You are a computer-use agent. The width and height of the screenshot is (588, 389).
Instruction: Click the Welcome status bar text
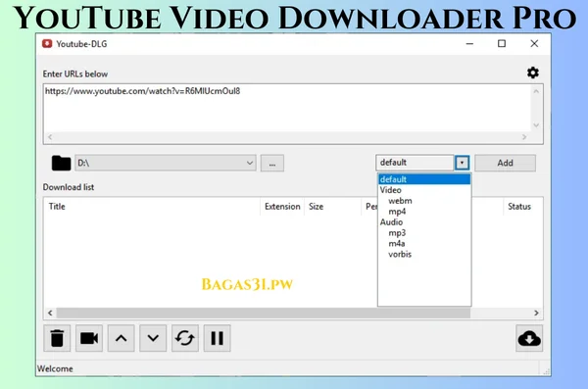(x=55, y=368)
